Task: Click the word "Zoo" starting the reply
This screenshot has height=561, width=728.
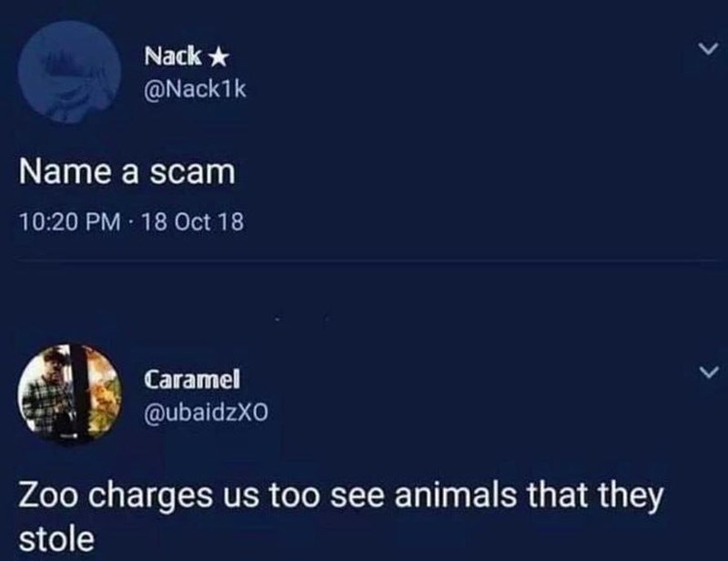Action: pos(49,495)
